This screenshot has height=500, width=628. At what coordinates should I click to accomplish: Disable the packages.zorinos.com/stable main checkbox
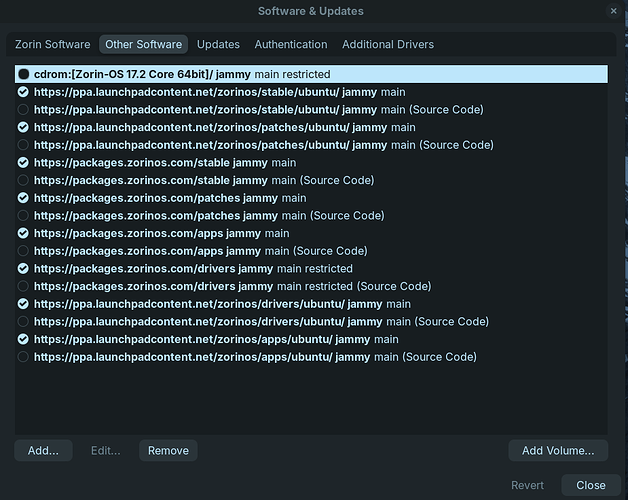click(x=23, y=162)
